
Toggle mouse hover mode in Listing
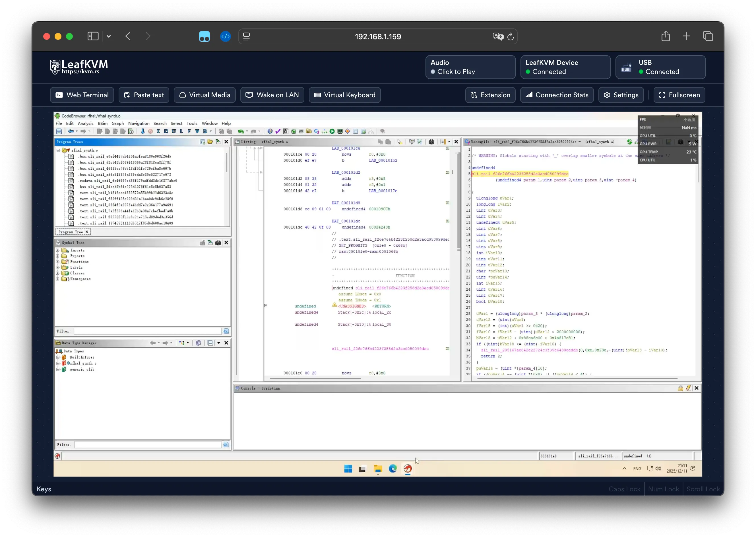[x=399, y=142]
